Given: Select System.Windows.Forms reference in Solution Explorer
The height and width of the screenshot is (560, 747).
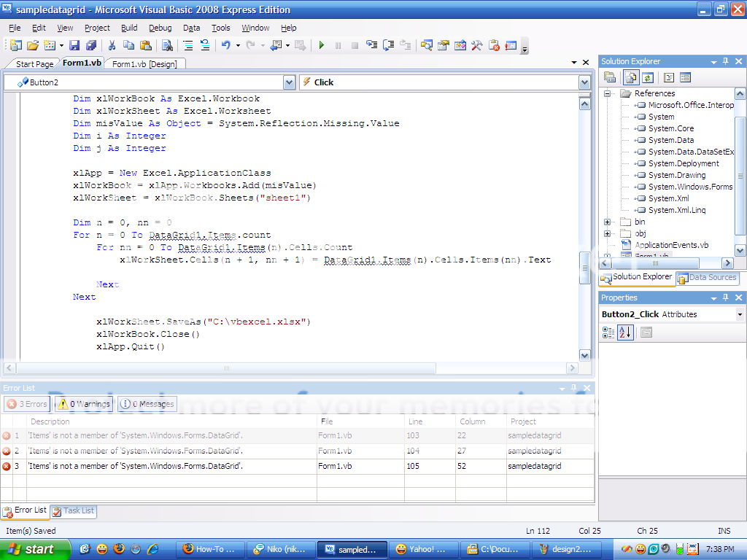Looking at the screenshot, I should click(x=690, y=187).
